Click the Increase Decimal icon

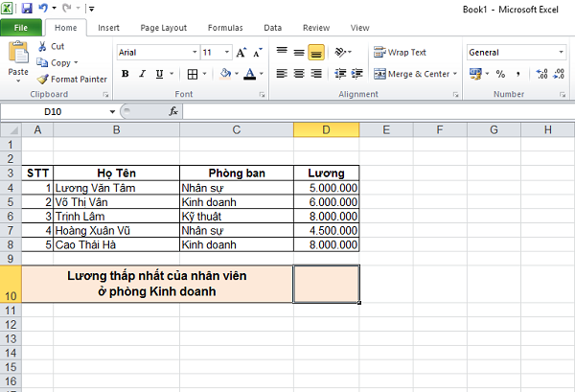(x=541, y=74)
